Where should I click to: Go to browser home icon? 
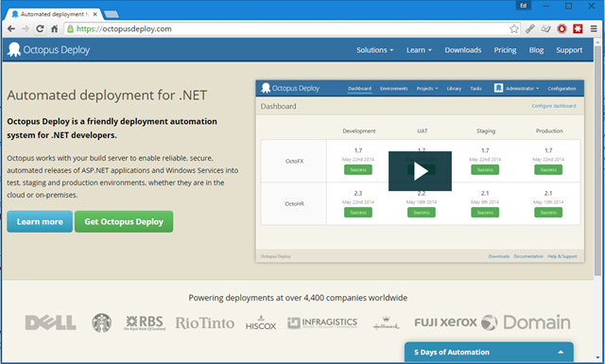coord(55,28)
